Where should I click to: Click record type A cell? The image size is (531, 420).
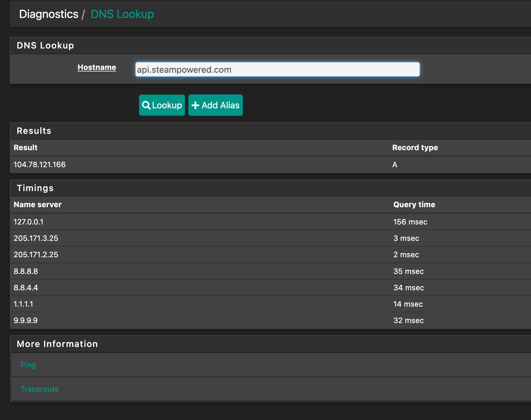pos(395,165)
